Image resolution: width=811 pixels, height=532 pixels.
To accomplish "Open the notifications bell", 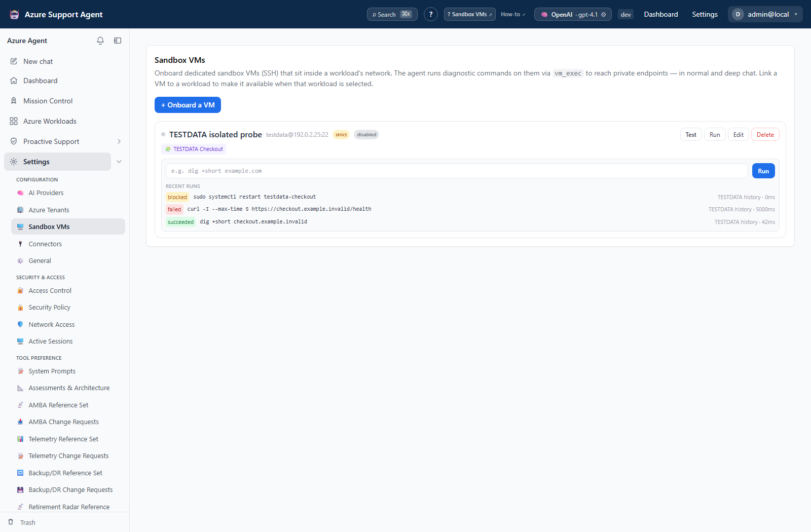I will coord(100,41).
